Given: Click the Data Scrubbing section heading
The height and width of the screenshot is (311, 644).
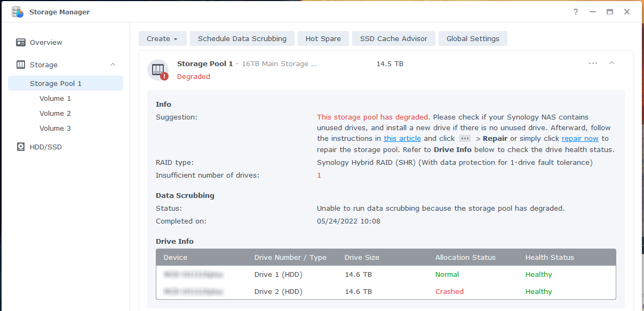Looking at the screenshot, I should tap(185, 195).
